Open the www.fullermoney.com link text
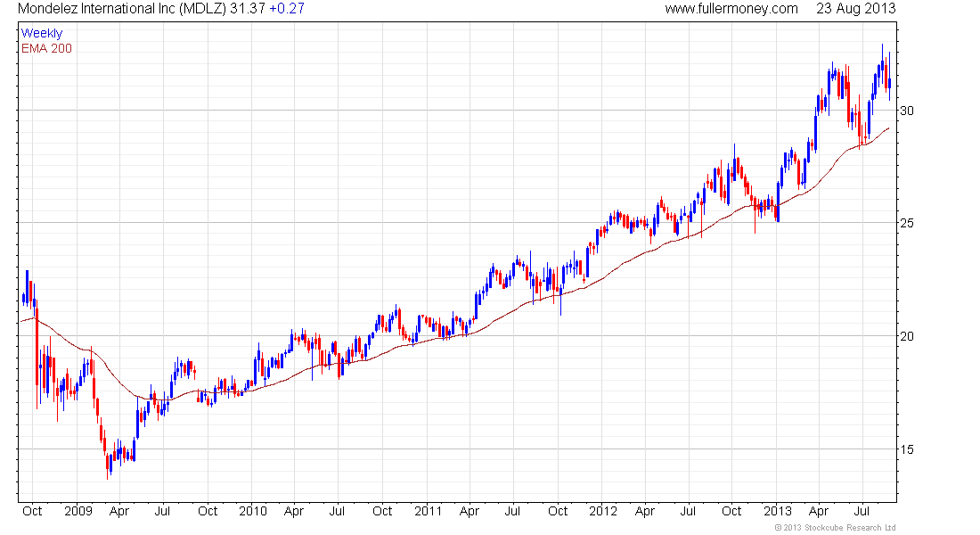Image resolution: width=980 pixels, height=535 pixels. [x=731, y=9]
